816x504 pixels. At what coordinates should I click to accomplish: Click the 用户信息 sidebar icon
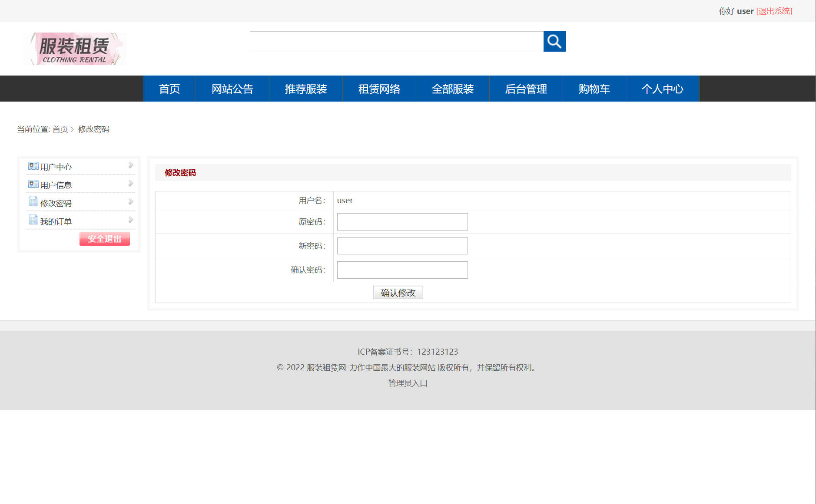click(33, 184)
